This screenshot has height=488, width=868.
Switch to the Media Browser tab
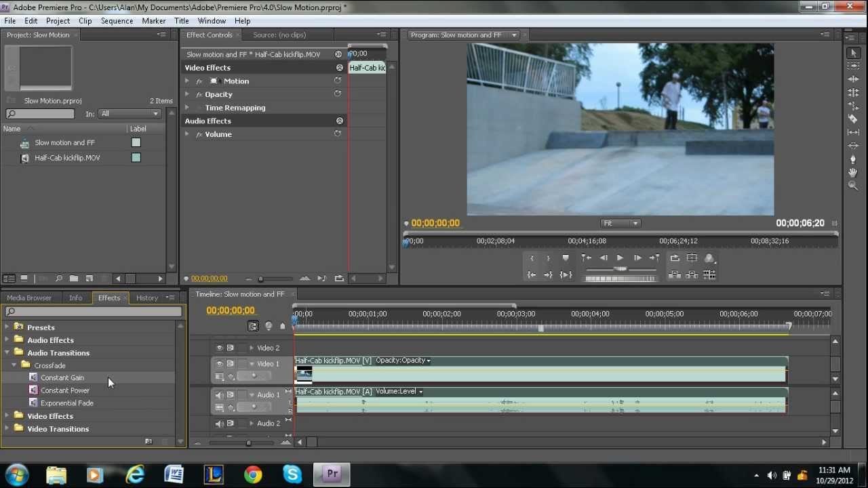(29, 298)
